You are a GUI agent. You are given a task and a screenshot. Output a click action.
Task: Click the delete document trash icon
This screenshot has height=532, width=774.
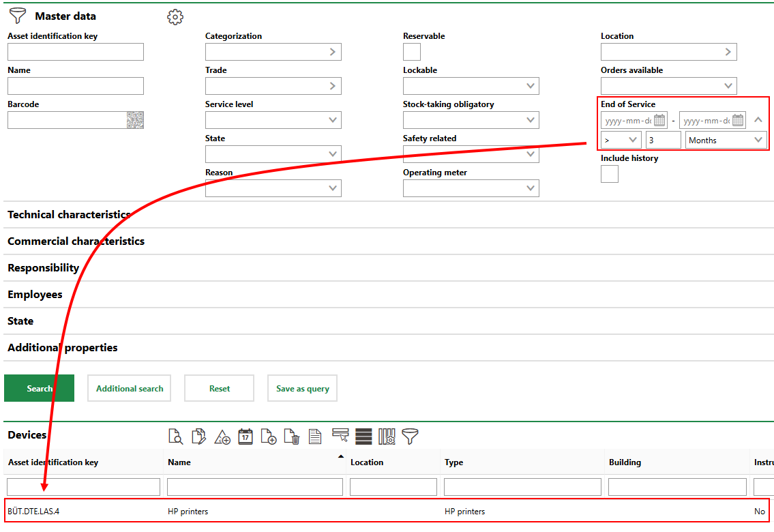coord(292,437)
